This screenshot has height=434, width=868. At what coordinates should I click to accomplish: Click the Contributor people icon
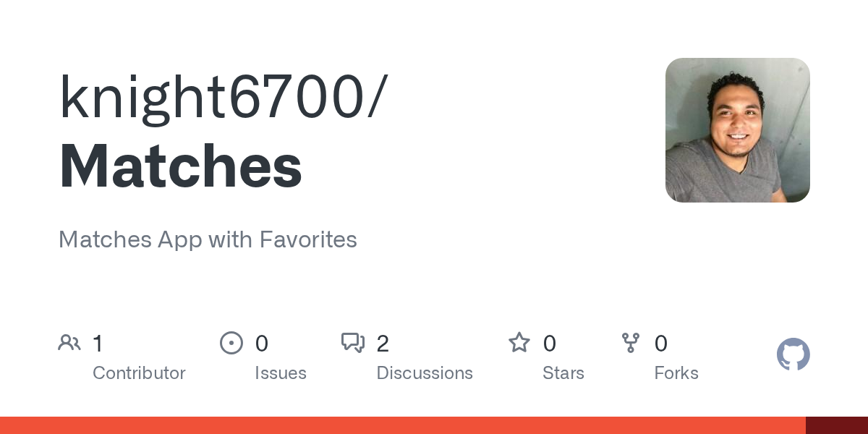pyautogui.click(x=69, y=343)
